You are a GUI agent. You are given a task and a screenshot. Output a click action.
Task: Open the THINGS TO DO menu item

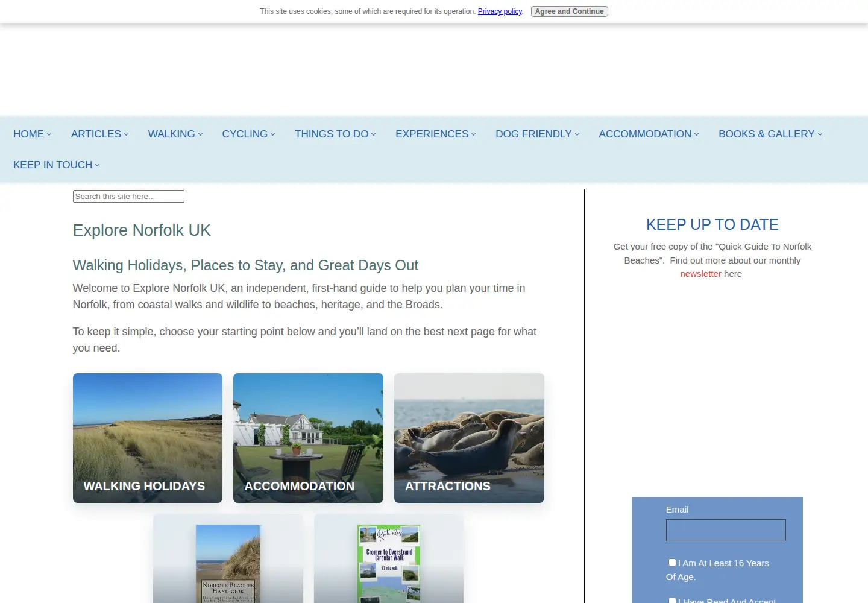[x=335, y=134]
